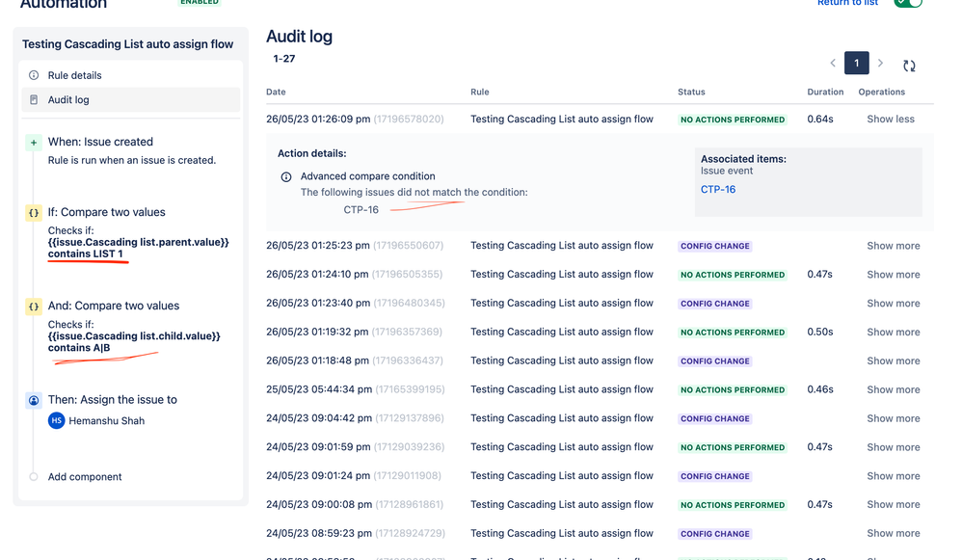Click the Add component circle icon
The height and width of the screenshot is (560, 962).
(34, 476)
